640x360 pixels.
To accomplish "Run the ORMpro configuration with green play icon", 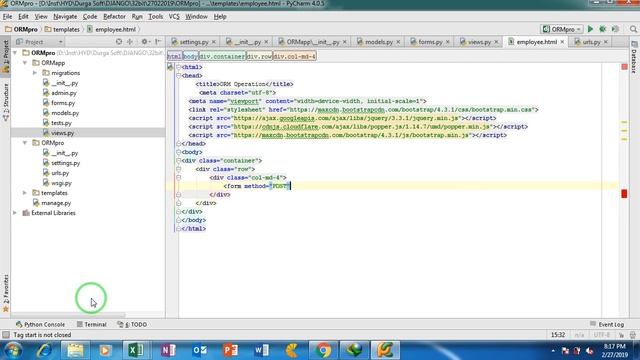I will point(590,29).
